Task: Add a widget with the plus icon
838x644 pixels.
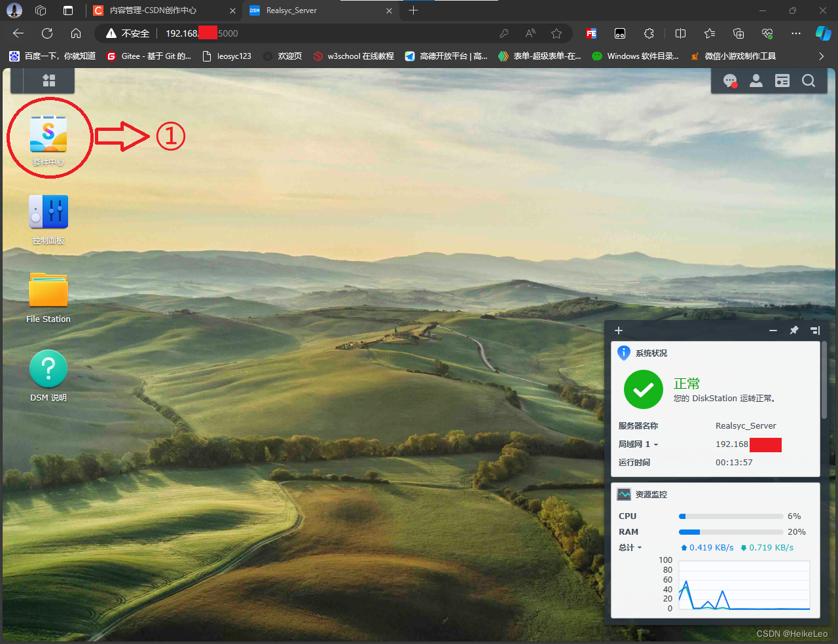Action: tap(619, 331)
